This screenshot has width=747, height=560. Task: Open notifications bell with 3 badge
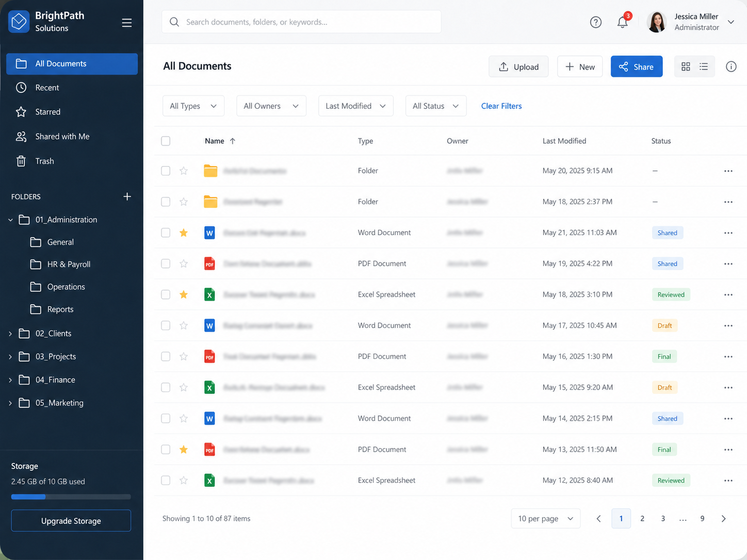(623, 22)
